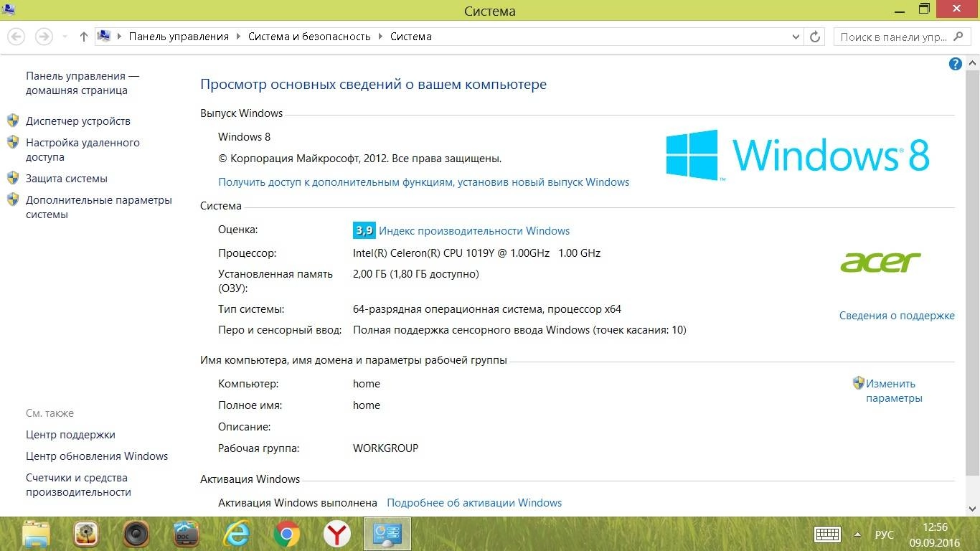Expand arrow after 'Система и безопасность' breadcrumb
The image size is (980, 551).
pos(380,37)
